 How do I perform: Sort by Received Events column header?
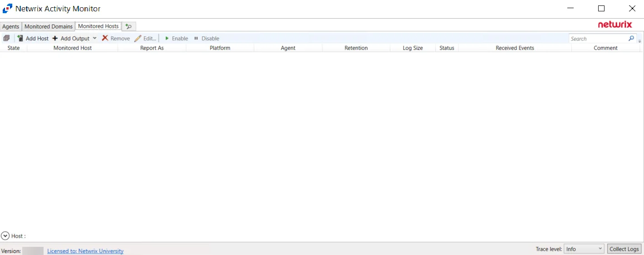515,48
